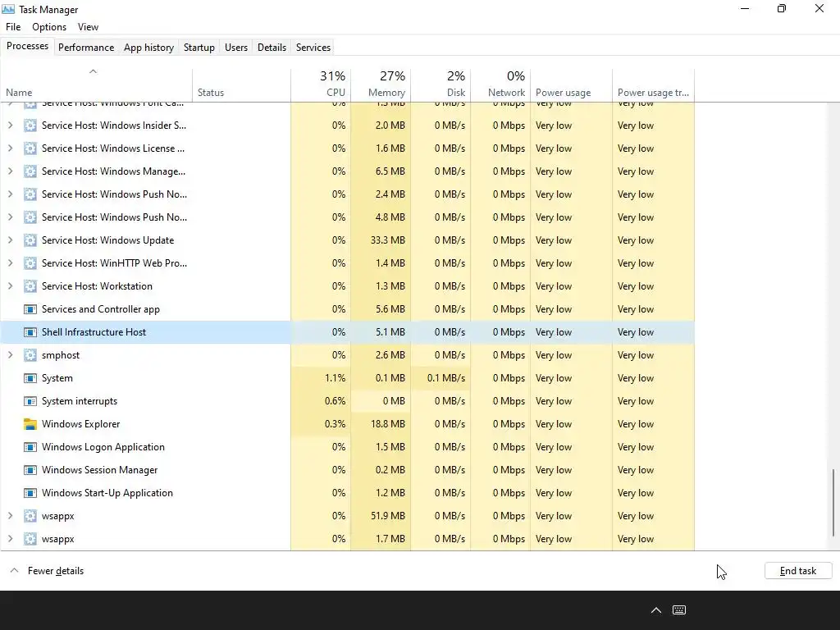Click the touch keyboard icon in taskbar
Viewport: 840px width, 630px height.
click(x=679, y=609)
